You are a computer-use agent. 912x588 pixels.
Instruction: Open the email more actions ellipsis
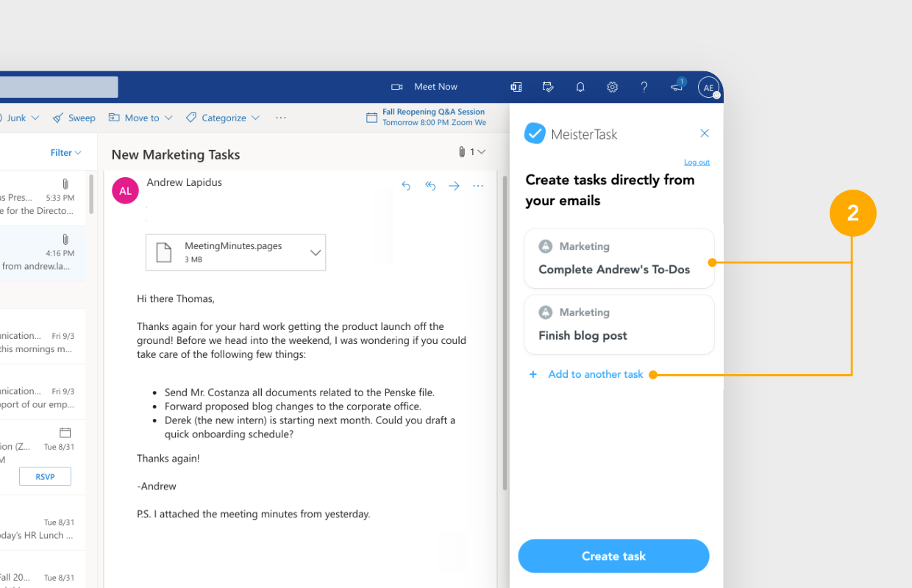pos(478,186)
